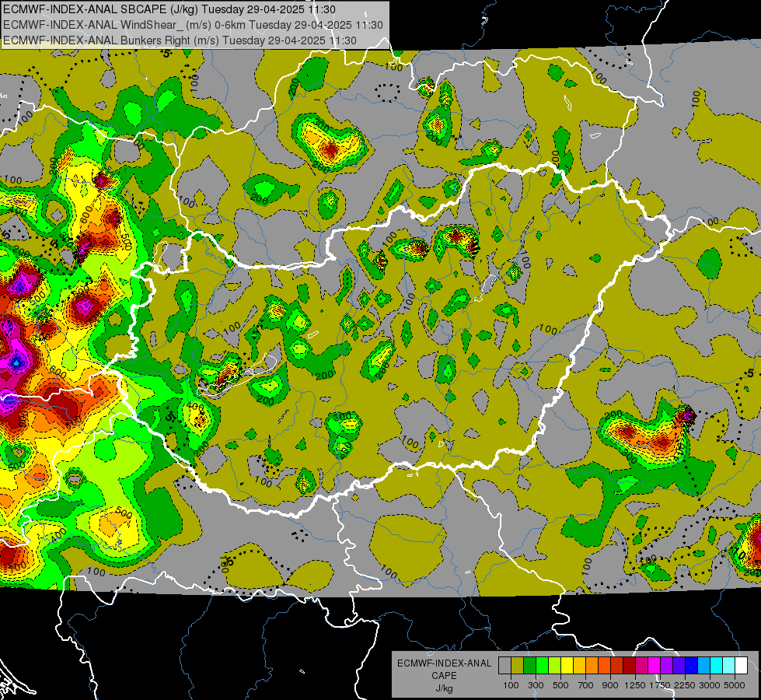Click the legend scale value 1750
This screenshot has width=761, height=700.
click(660, 685)
